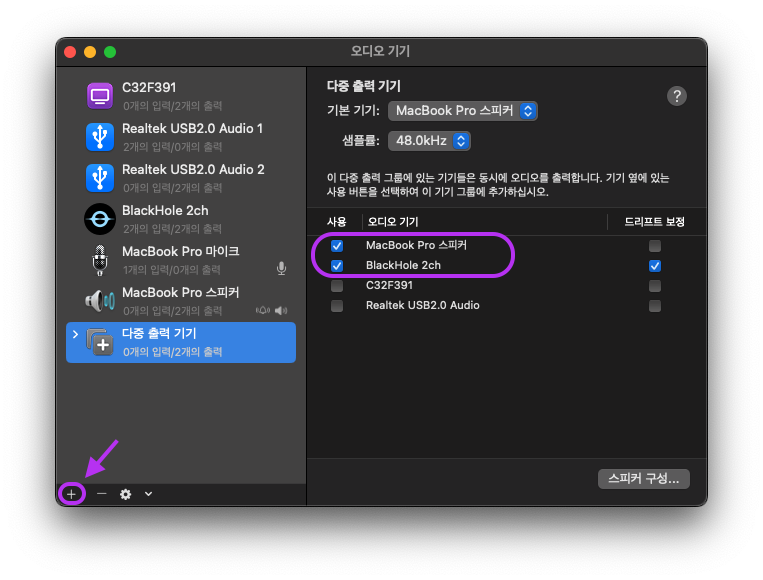Minimize window with yellow button

[x=90, y=52]
